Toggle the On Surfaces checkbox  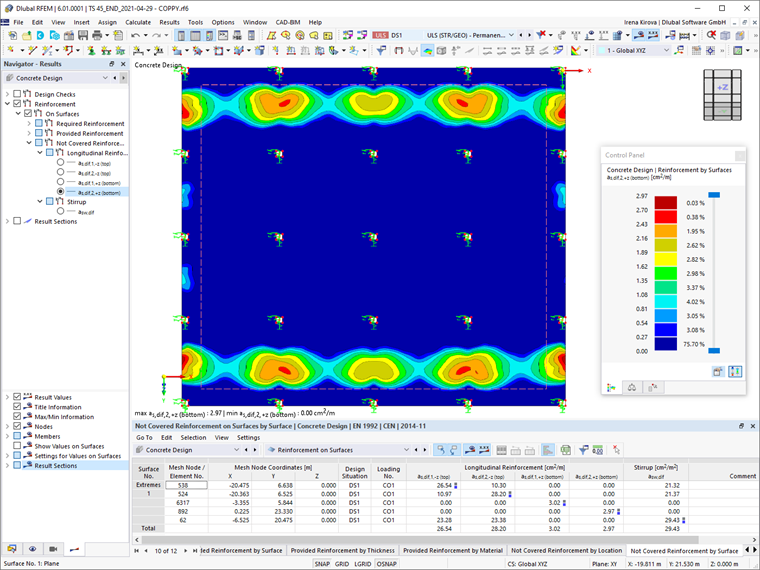28,113
